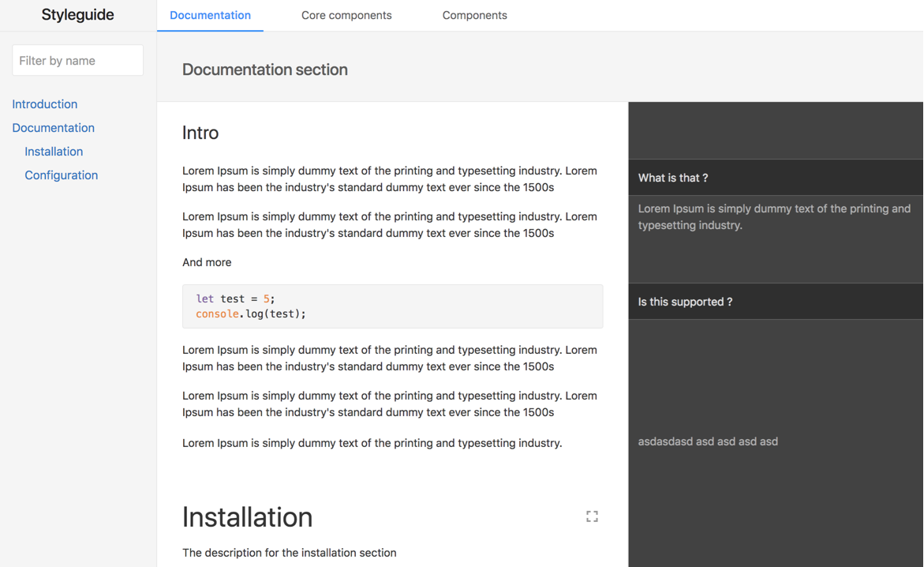
Task: Go to Introduction in the sidebar
Action: pos(44,104)
